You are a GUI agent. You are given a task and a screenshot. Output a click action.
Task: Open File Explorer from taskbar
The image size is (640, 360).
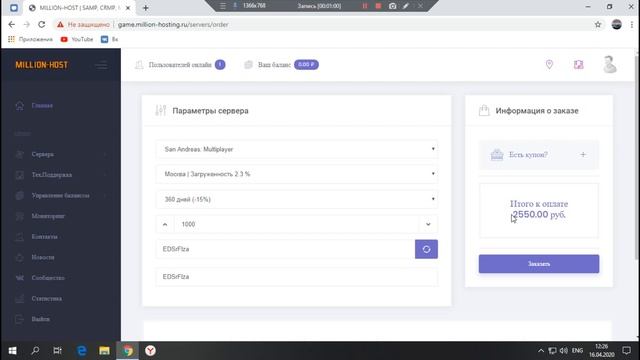(x=104, y=351)
